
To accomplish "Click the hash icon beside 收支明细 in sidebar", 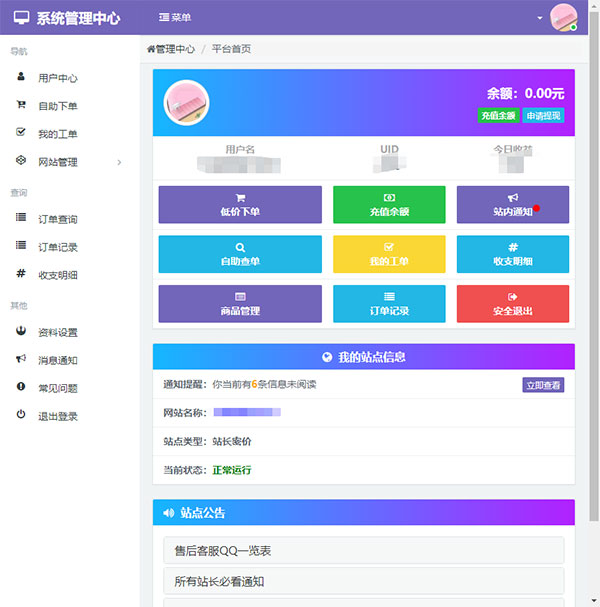I will tap(21, 274).
